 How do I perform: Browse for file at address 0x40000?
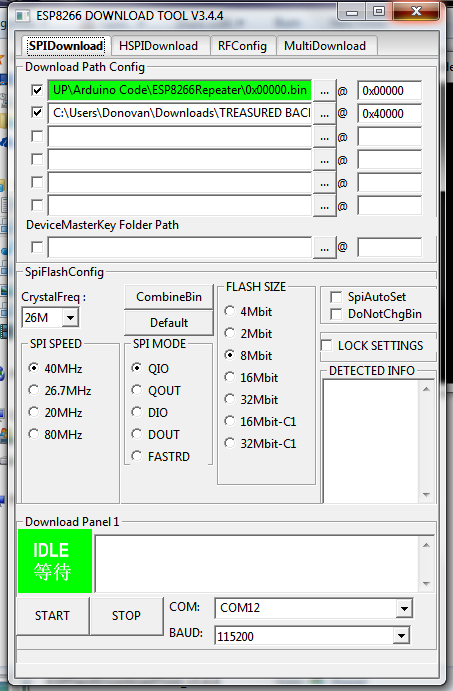[x=324, y=114]
